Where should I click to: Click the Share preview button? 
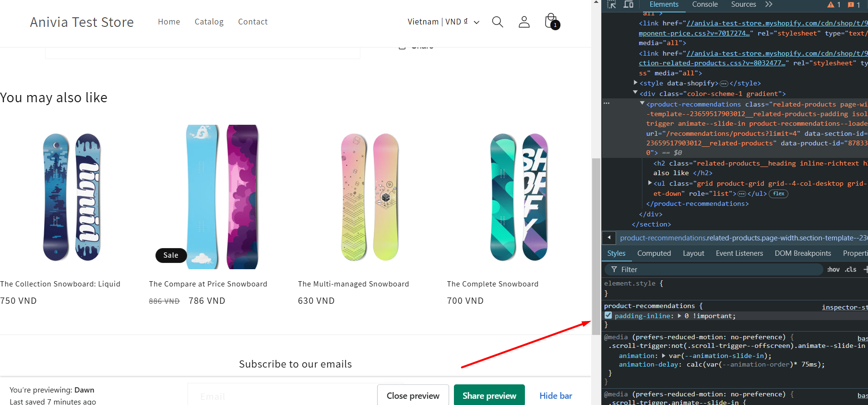coord(489,395)
